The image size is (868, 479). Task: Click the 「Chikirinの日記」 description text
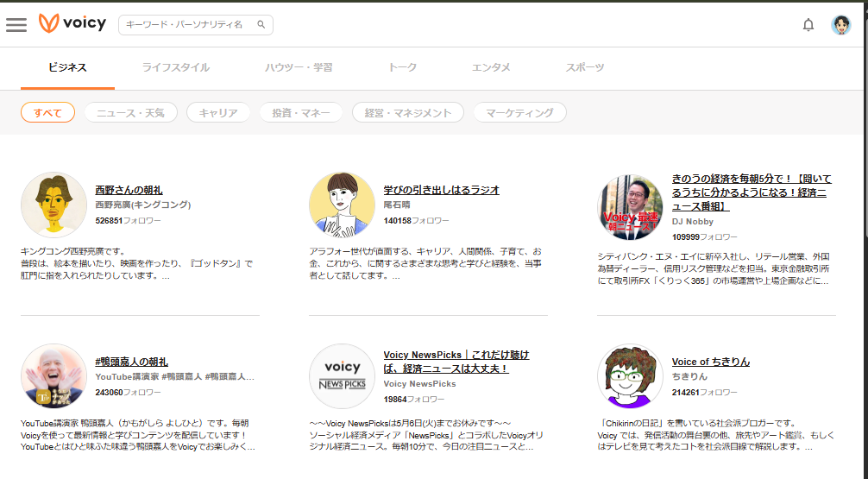tap(716, 435)
